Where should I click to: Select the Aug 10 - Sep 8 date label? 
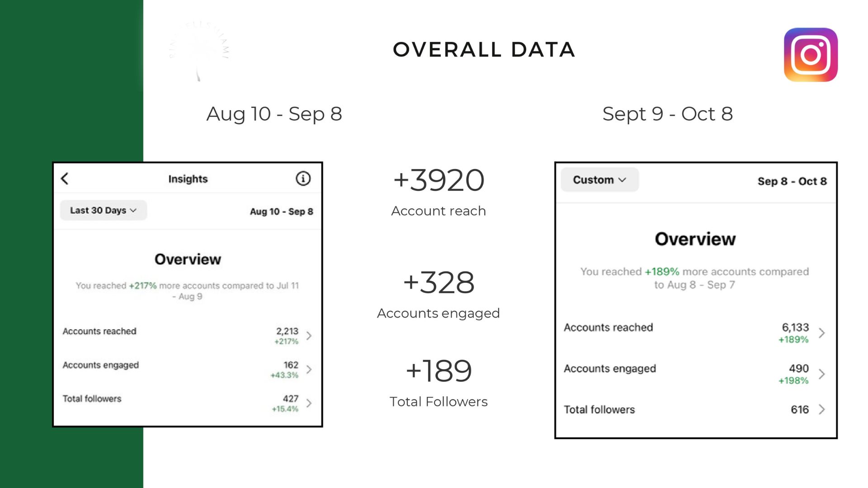[x=281, y=211]
